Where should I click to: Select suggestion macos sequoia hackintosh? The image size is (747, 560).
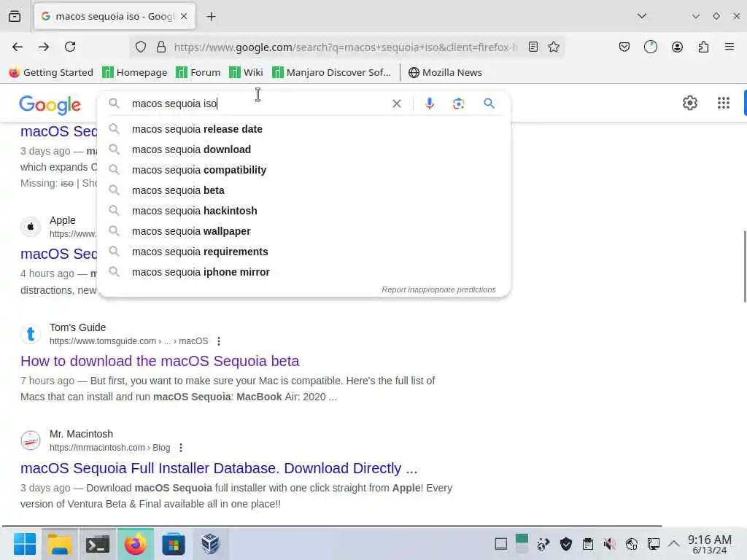coord(304,211)
